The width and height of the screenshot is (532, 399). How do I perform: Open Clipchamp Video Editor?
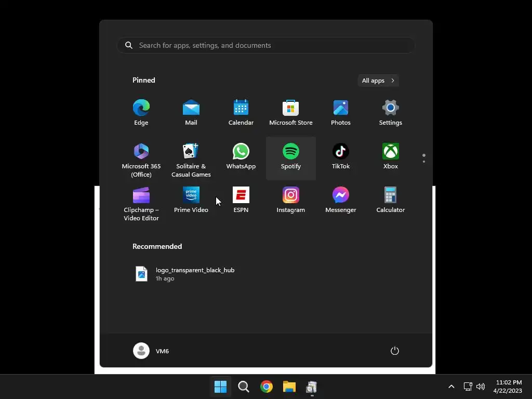point(141,202)
